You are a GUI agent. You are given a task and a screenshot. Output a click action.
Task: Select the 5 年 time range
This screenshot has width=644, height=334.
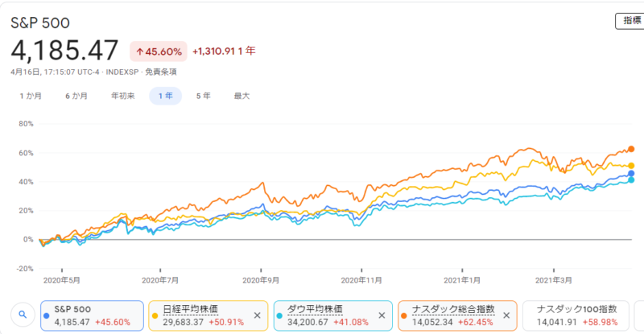[x=204, y=96]
